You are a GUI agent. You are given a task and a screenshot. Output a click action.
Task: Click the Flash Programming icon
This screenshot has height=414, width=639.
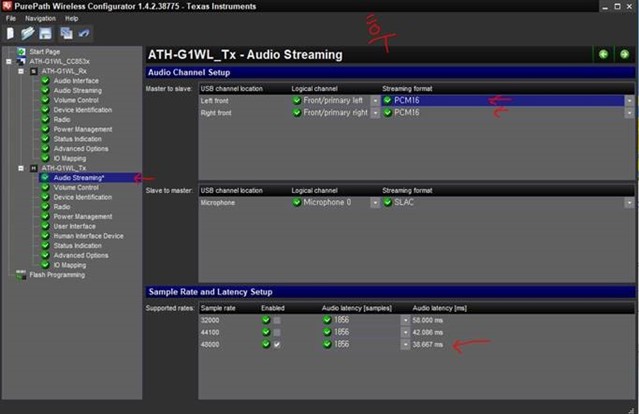pyautogui.click(x=21, y=275)
